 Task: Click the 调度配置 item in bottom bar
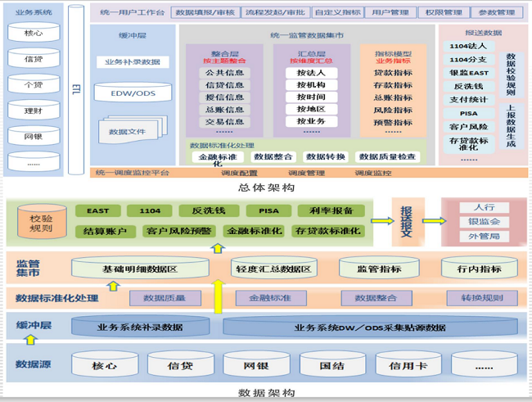point(239,174)
